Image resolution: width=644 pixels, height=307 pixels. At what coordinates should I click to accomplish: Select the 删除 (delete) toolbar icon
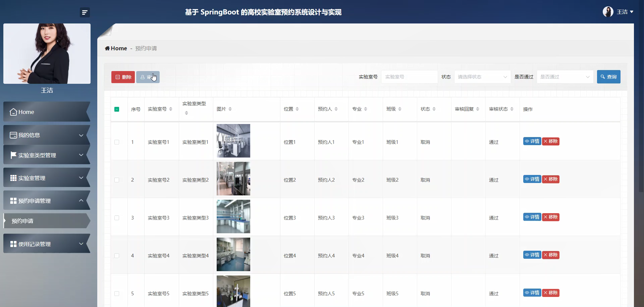[x=118, y=77]
